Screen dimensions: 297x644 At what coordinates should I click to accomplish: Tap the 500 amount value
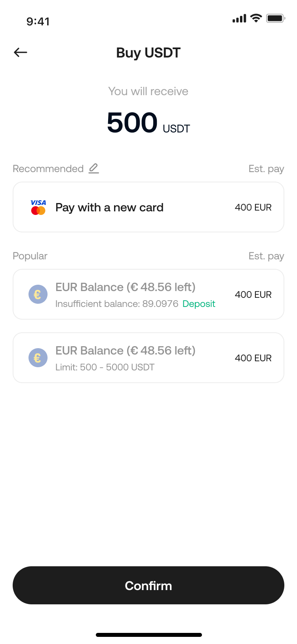[x=132, y=123]
